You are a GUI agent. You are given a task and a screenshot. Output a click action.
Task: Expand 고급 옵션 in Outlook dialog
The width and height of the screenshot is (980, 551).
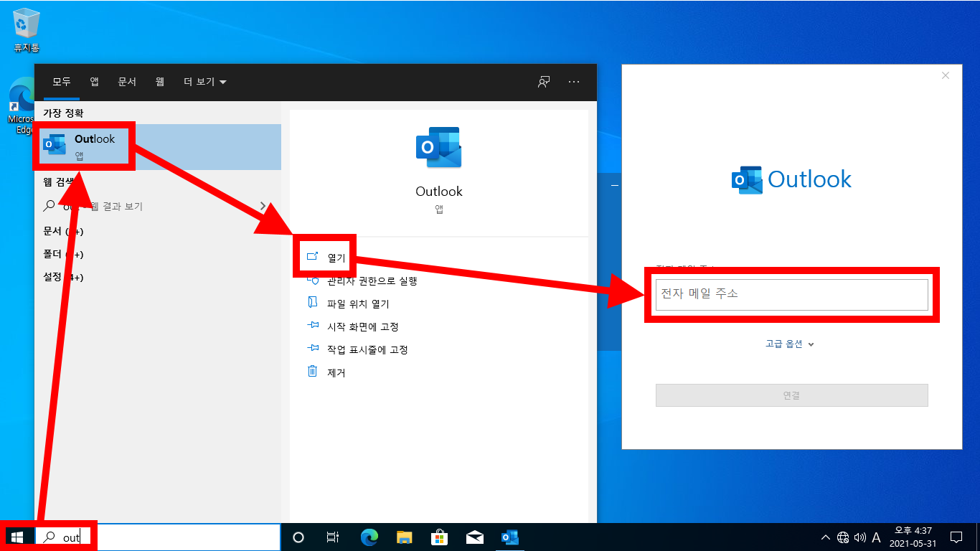[x=790, y=344]
